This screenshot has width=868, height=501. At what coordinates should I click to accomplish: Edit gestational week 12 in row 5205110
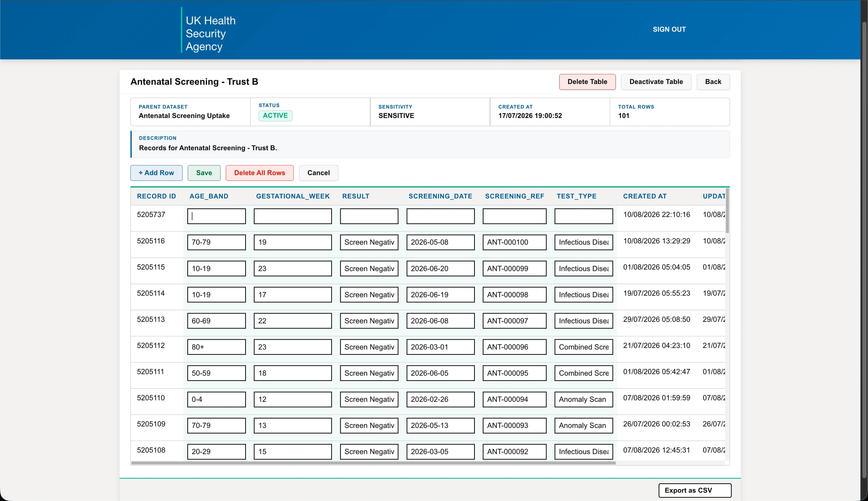click(293, 399)
